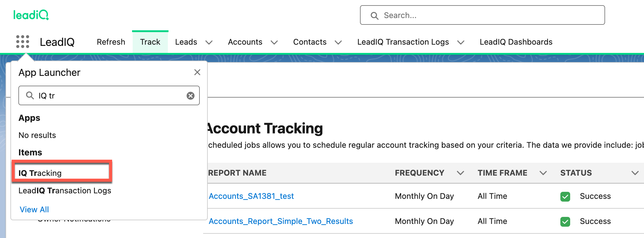Close the App Launcher panel
644x238 pixels.
pyautogui.click(x=197, y=72)
